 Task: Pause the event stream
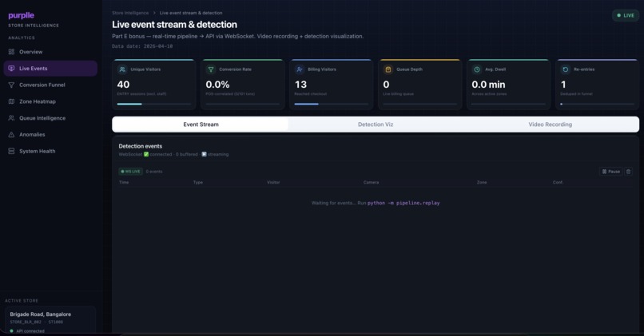click(x=610, y=172)
